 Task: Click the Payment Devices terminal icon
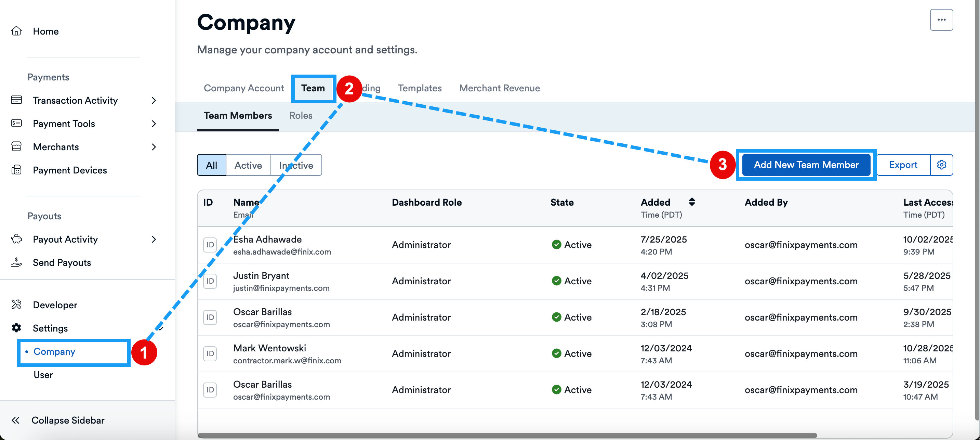pos(16,170)
